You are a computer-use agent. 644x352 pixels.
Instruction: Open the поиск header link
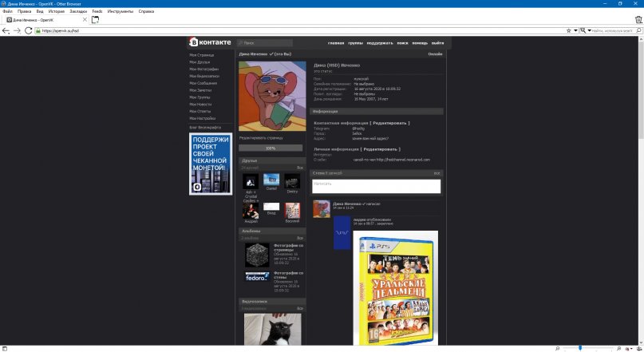click(402, 43)
